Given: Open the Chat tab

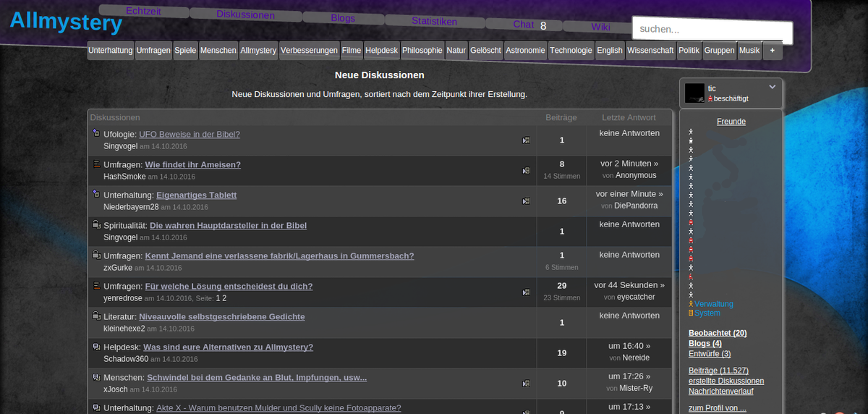Looking at the screenshot, I should pos(524,25).
